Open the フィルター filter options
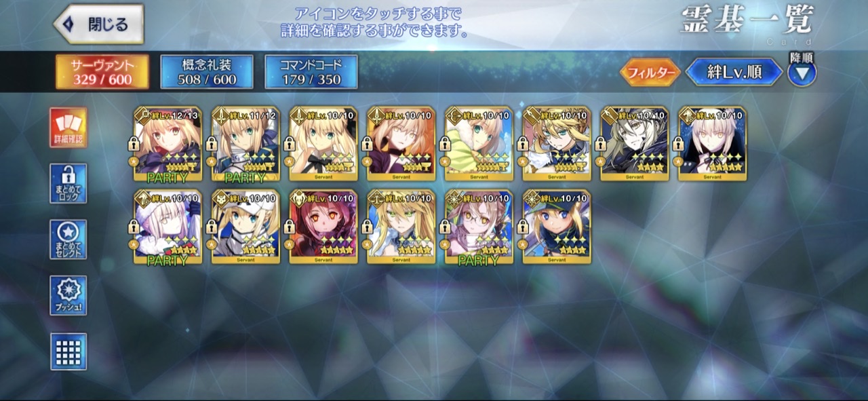Image resolution: width=868 pixels, height=401 pixels. tap(650, 73)
